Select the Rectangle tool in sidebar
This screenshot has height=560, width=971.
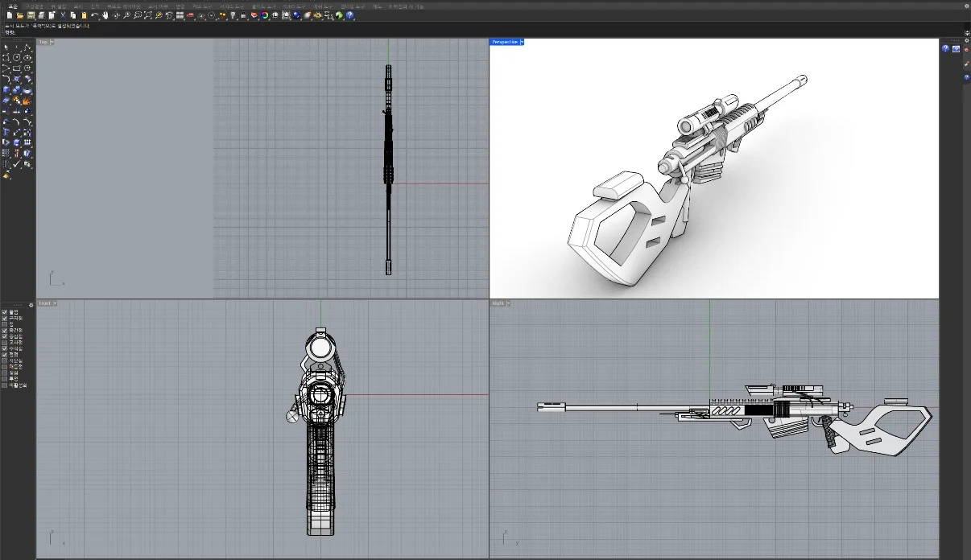coord(16,68)
